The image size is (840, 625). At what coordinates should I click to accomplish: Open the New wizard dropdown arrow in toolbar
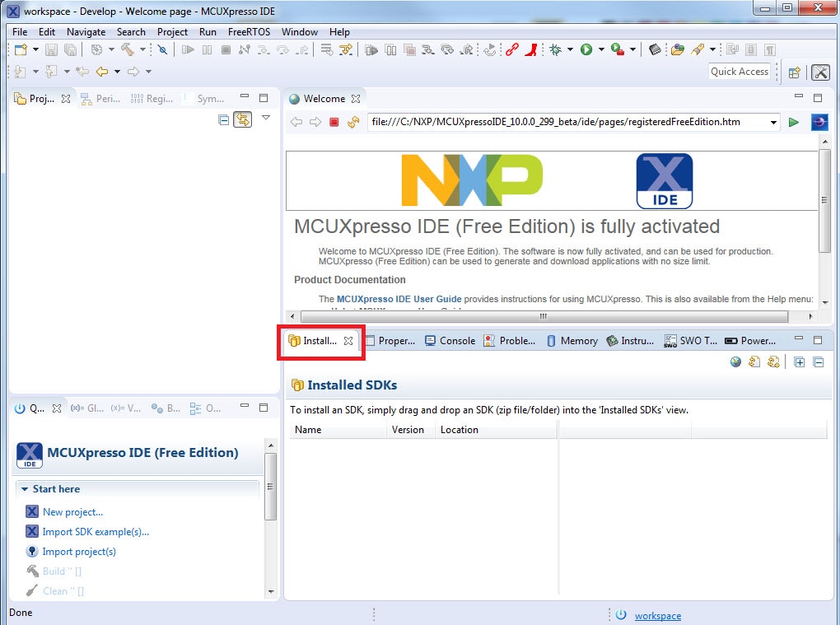[35, 49]
